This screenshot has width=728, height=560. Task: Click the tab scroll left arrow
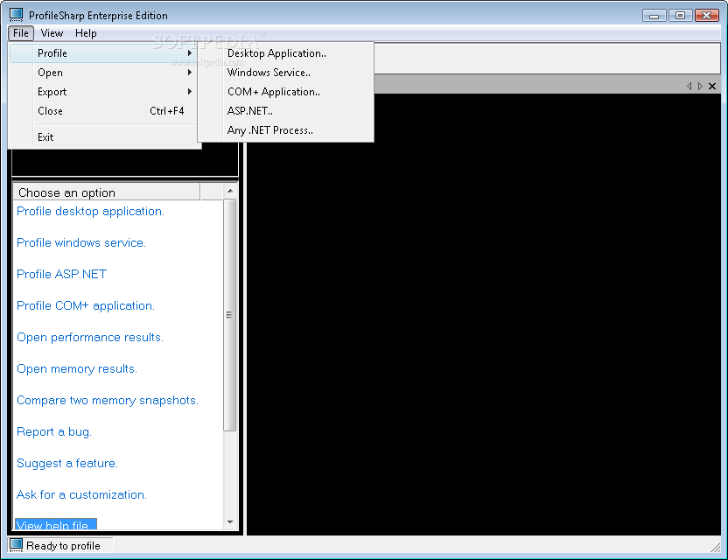(689, 87)
